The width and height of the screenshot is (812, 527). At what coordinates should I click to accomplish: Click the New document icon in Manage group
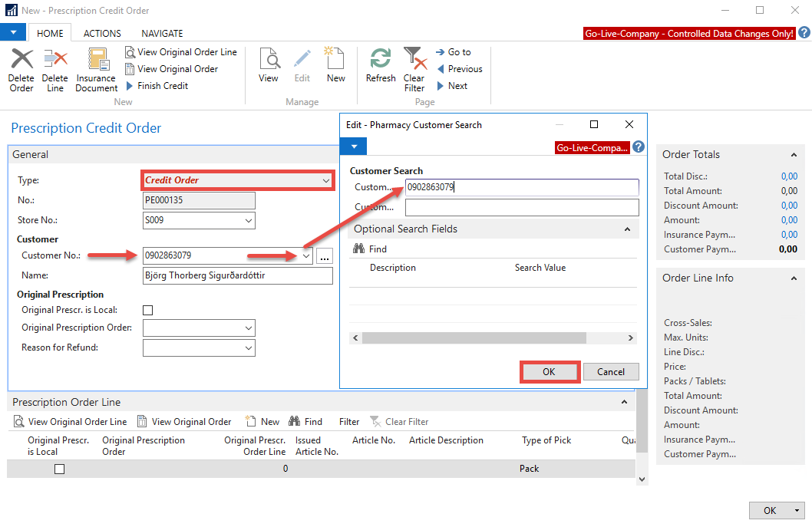click(x=335, y=59)
